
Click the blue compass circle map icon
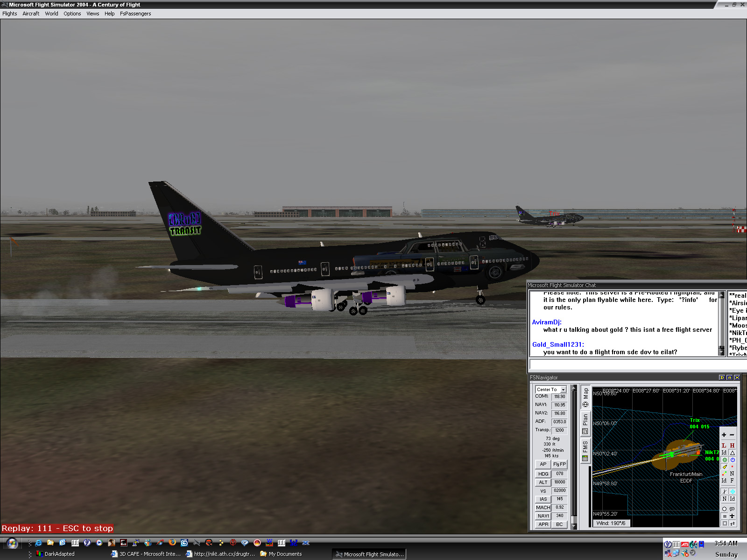(732, 460)
